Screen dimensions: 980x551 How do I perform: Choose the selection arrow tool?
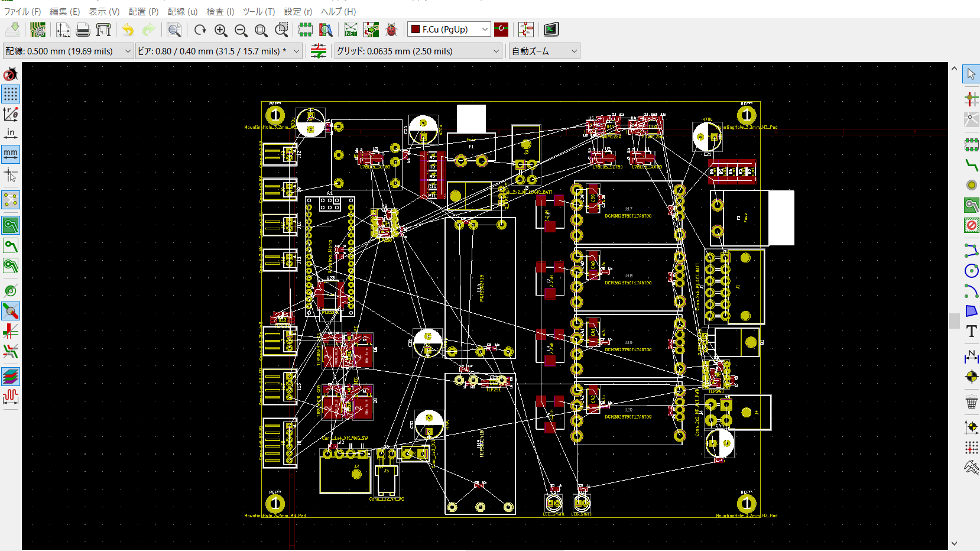tap(971, 74)
